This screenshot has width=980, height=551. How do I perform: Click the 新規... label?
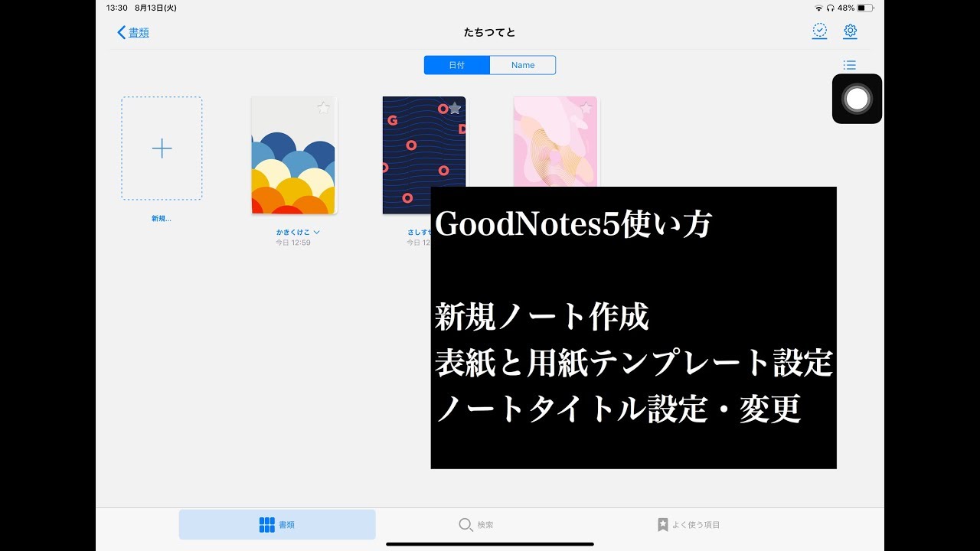(x=162, y=218)
